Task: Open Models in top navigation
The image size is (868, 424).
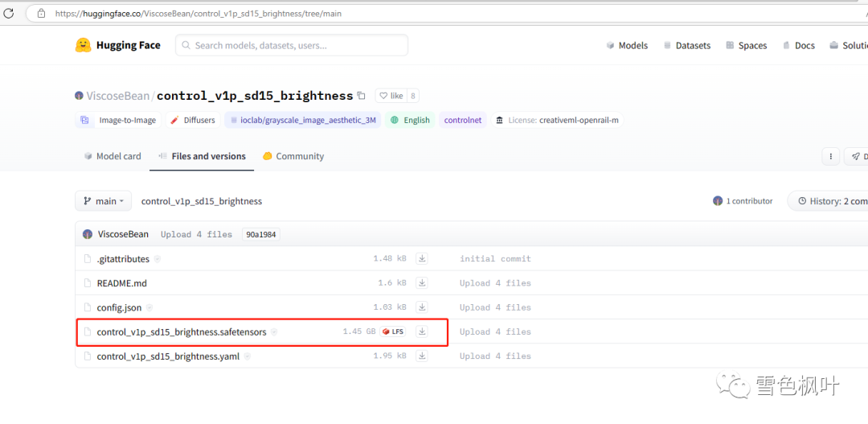Action: pyautogui.click(x=627, y=45)
